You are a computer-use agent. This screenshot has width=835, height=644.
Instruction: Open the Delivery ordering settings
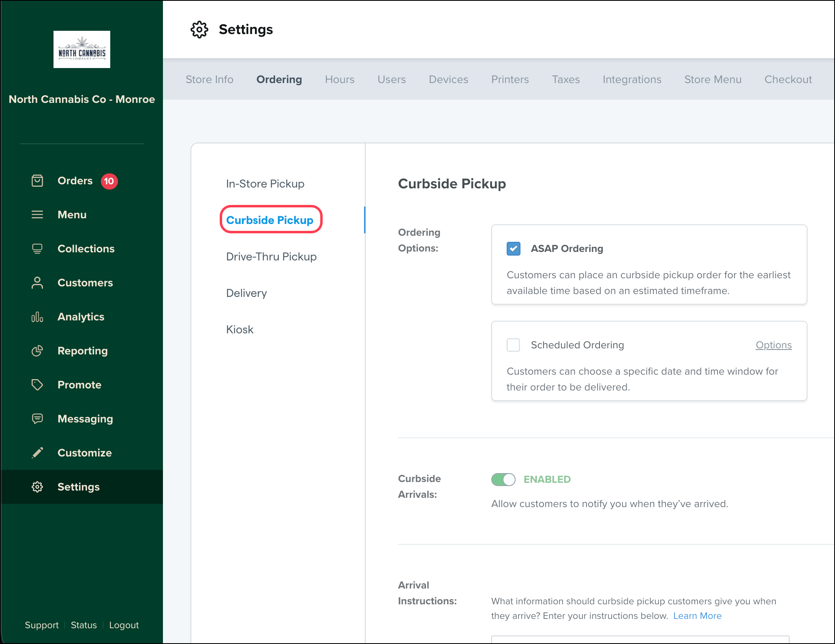click(246, 293)
